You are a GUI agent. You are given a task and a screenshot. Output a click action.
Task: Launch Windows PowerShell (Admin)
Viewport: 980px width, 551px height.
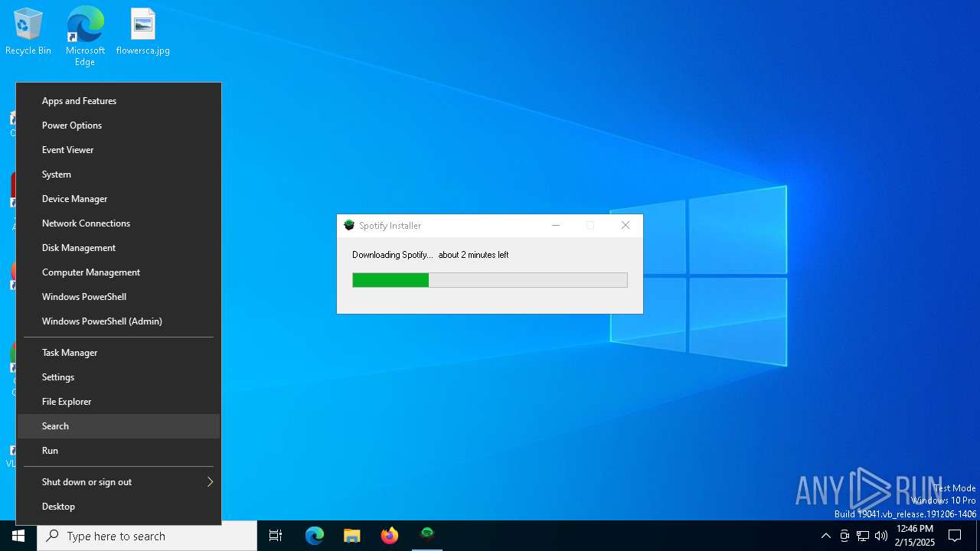click(119, 321)
